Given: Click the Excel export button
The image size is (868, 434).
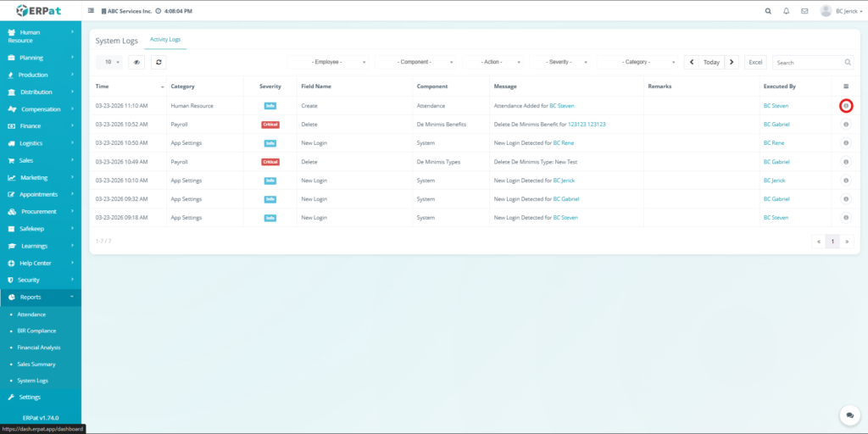Looking at the screenshot, I should 755,62.
